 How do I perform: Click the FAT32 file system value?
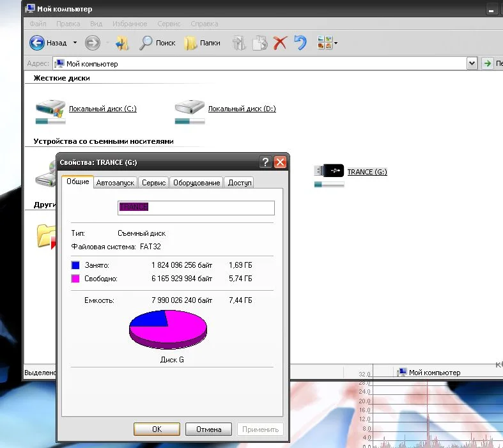point(150,247)
